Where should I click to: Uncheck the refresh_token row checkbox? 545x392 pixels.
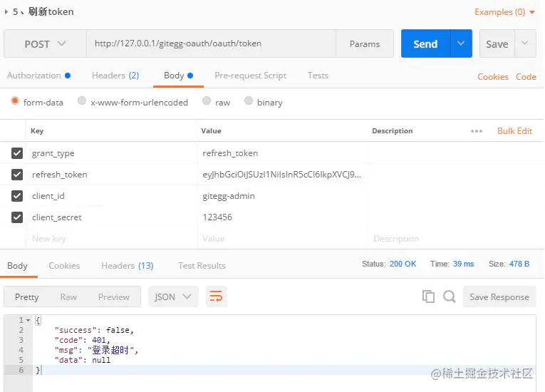pos(17,174)
